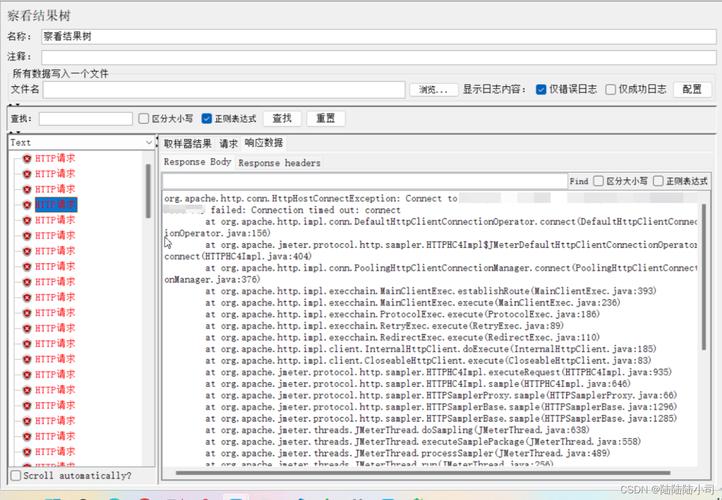Click the 重置 reset button

326,119
